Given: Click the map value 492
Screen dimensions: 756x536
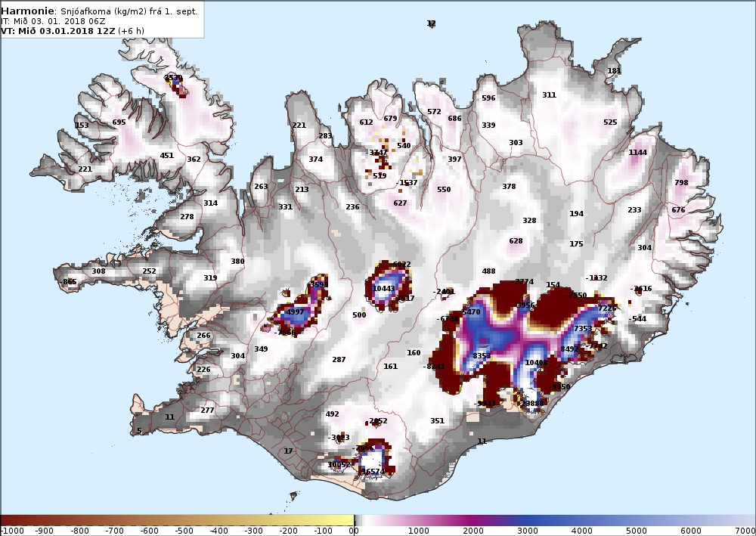Looking at the screenshot, I should pyautogui.click(x=332, y=414).
